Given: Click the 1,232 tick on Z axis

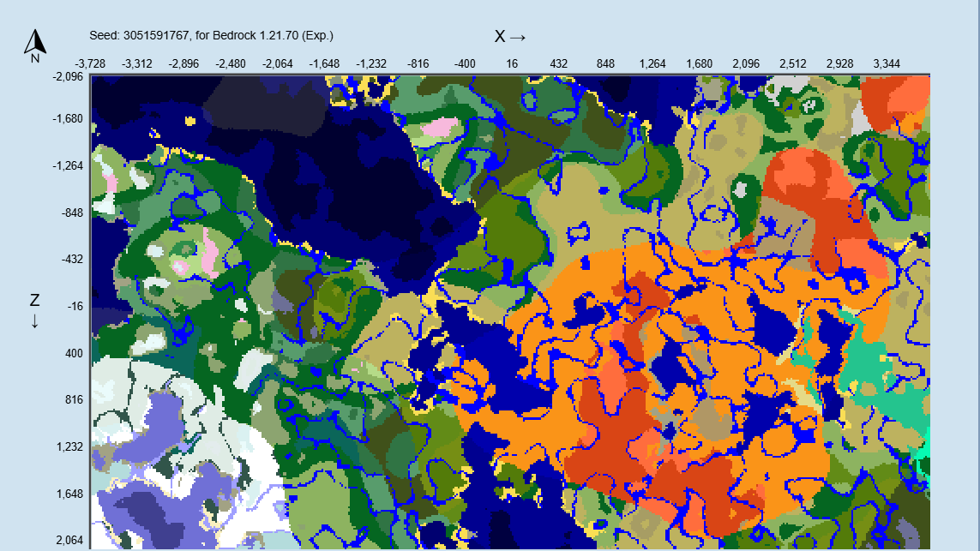Looking at the screenshot, I should tap(69, 447).
